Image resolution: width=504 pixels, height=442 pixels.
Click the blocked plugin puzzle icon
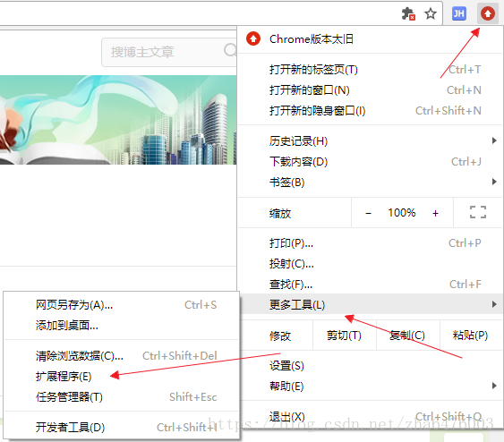[408, 13]
